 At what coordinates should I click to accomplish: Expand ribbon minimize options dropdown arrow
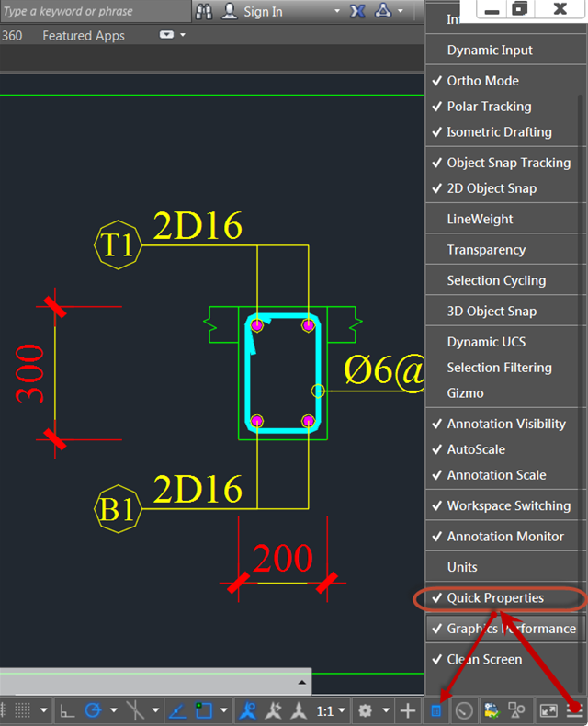click(x=183, y=35)
